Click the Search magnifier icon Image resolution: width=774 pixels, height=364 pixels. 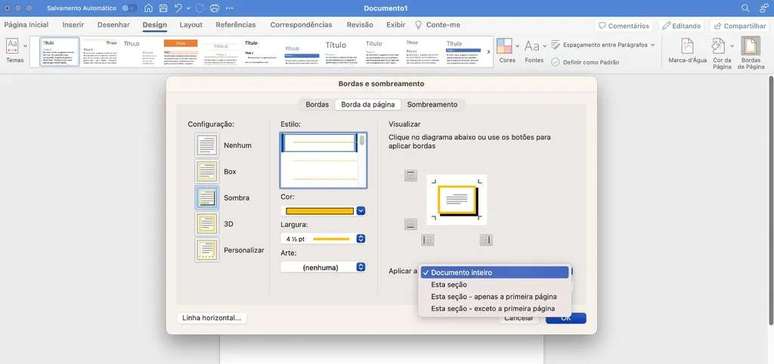coord(745,8)
